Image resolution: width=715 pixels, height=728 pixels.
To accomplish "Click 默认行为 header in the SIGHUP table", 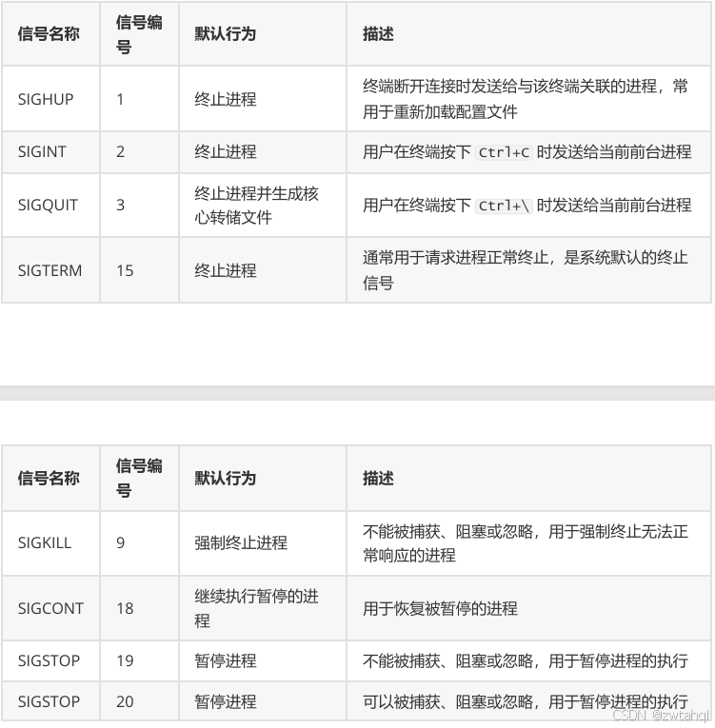I will point(226,34).
